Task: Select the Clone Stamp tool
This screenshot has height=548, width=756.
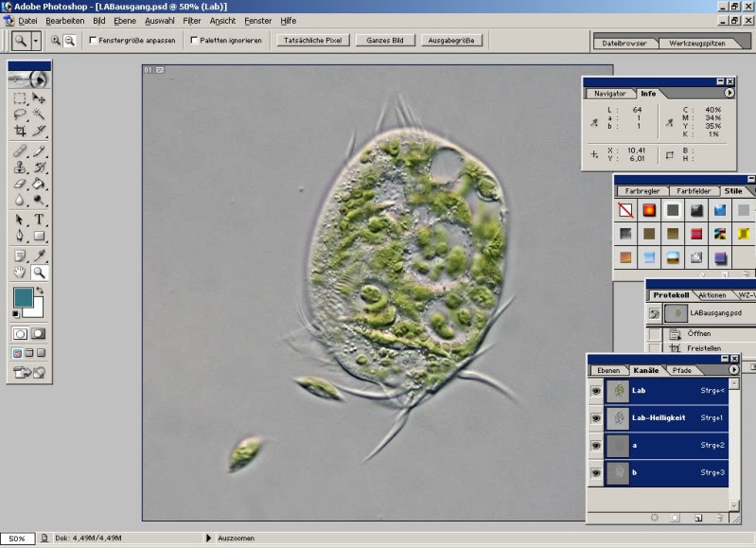Action: tap(20, 168)
